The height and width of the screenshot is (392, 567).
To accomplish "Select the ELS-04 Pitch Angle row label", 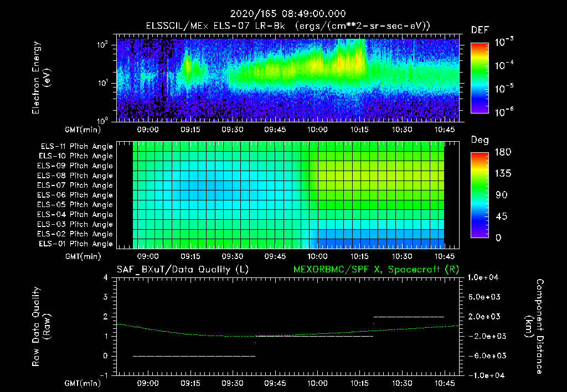I will [75, 214].
